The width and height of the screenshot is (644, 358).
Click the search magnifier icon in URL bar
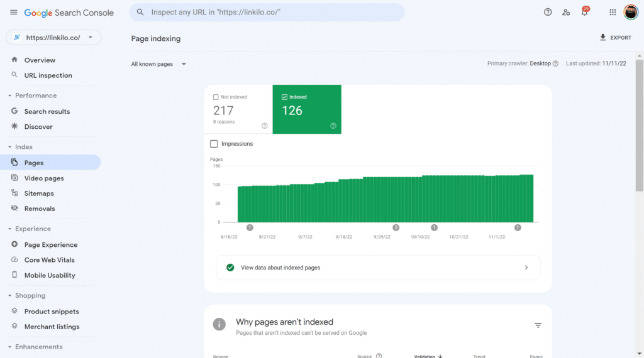(x=140, y=13)
